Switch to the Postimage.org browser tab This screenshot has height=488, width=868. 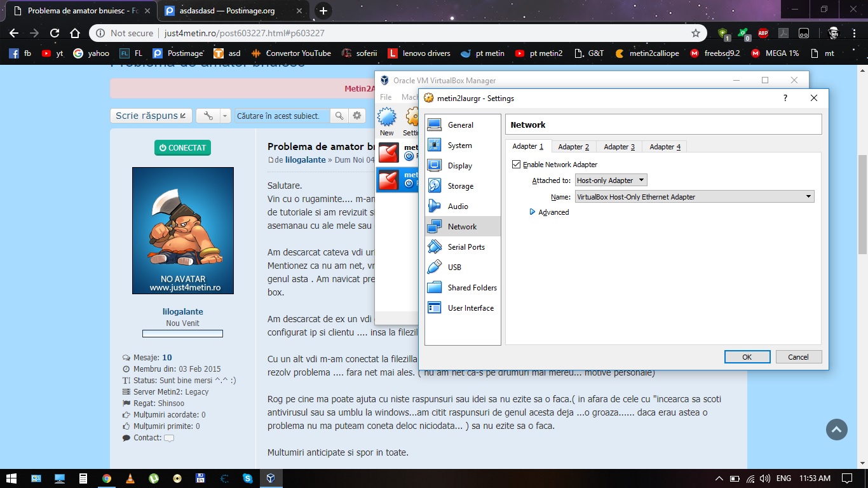tap(233, 11)
